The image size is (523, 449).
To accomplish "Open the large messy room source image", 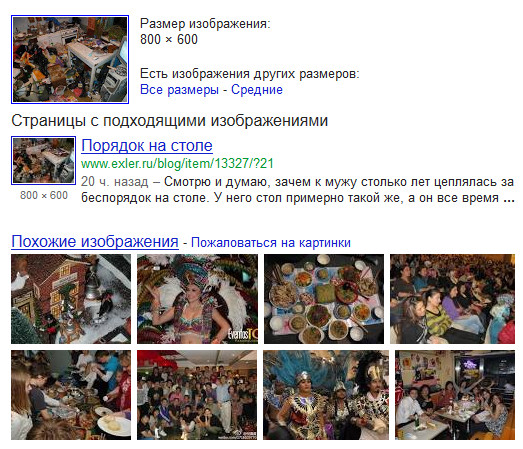I will pyautogui.click(x=70, y=59).
